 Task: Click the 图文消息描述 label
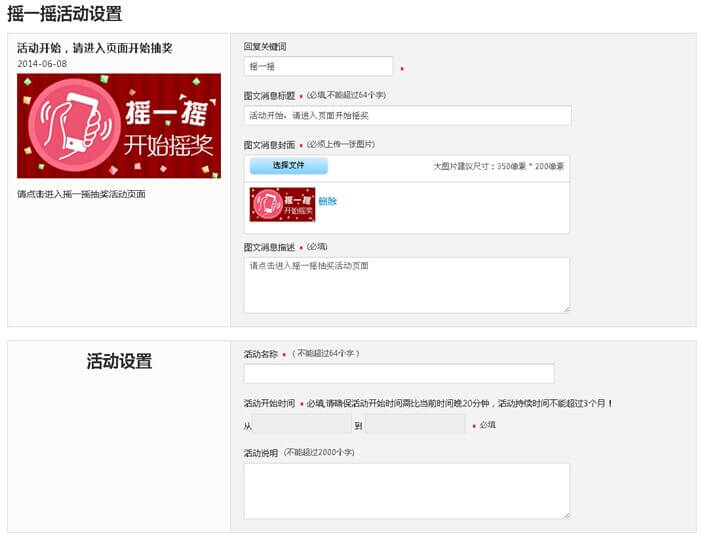click(x=269, y=248)
